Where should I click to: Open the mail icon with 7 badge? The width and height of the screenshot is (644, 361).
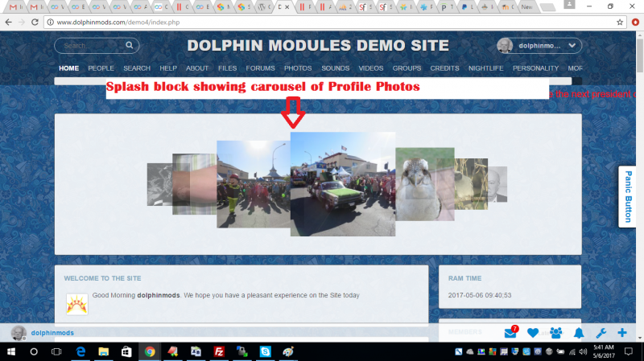510,333
